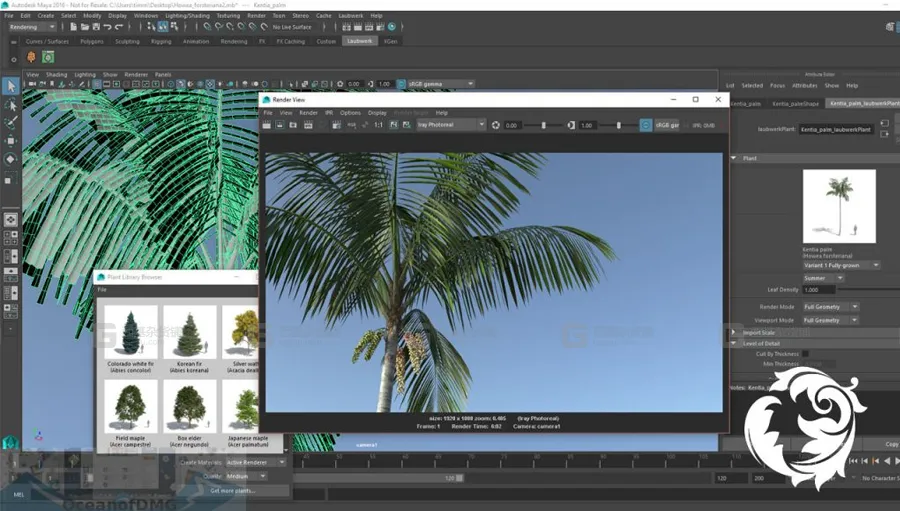Click the select camera icon in viewport toolbar

(32, 84)
